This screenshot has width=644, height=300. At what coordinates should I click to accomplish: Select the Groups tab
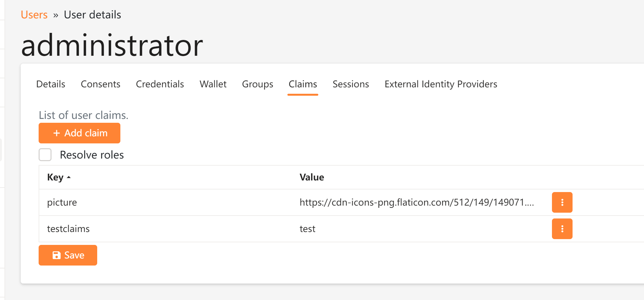tap(257, 84)
